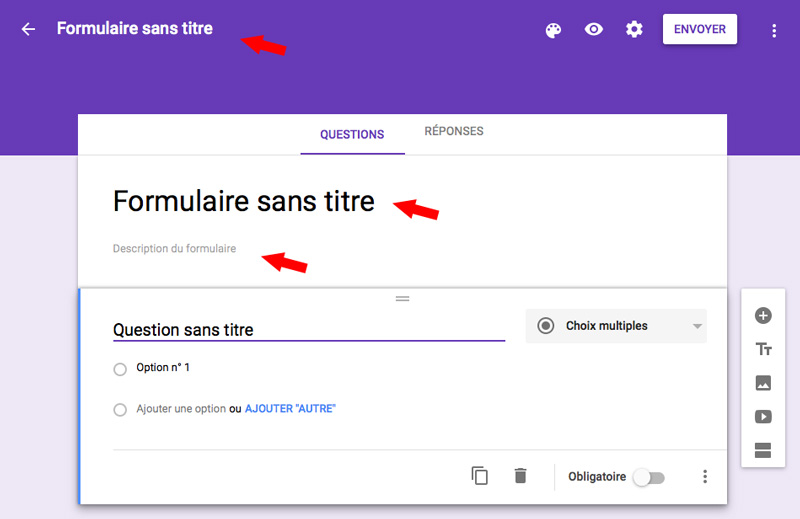This screenshot has width=800, height=519.
Task: Preview the form with the eye icon
Action: pos(594,30)
